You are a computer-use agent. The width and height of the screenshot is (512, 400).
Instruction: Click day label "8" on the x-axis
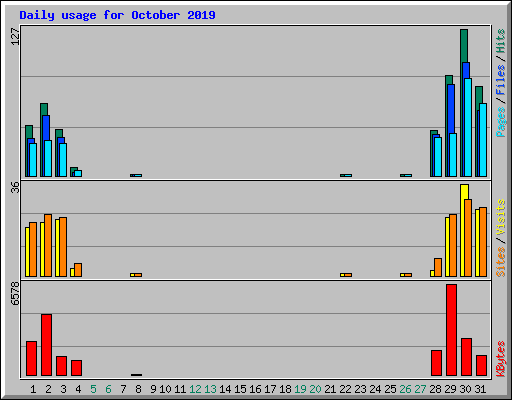[x=138, y=389]
